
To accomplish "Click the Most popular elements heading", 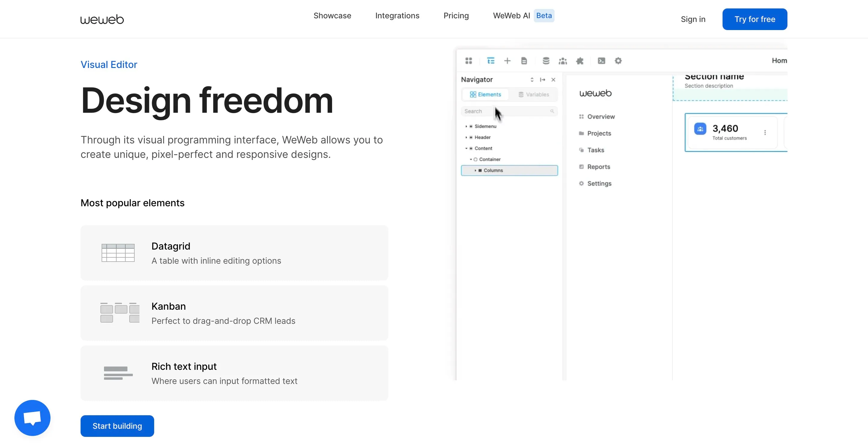I will tap(133, 203).
